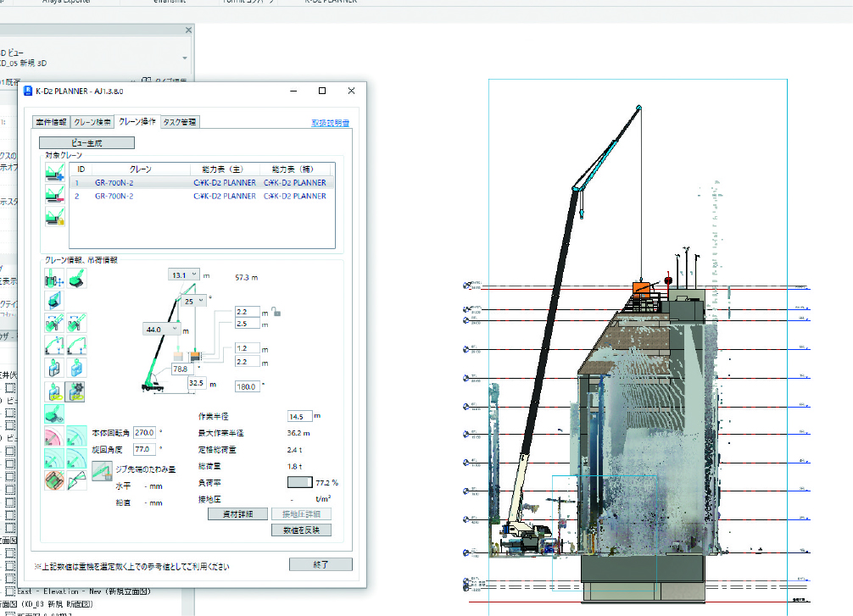The image size is (853, 616).
Task: Click the remove crane icon with red minus
Action: (55, 193)
